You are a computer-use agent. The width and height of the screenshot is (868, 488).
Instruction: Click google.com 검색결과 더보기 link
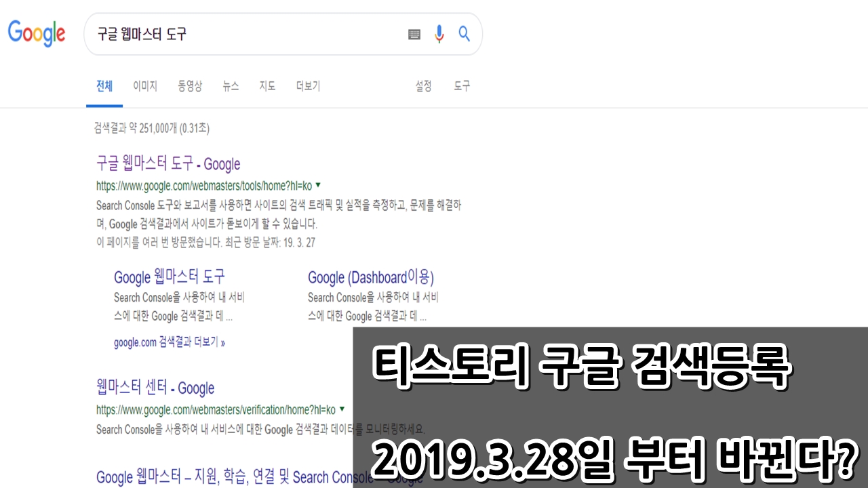tap(170, 342)
